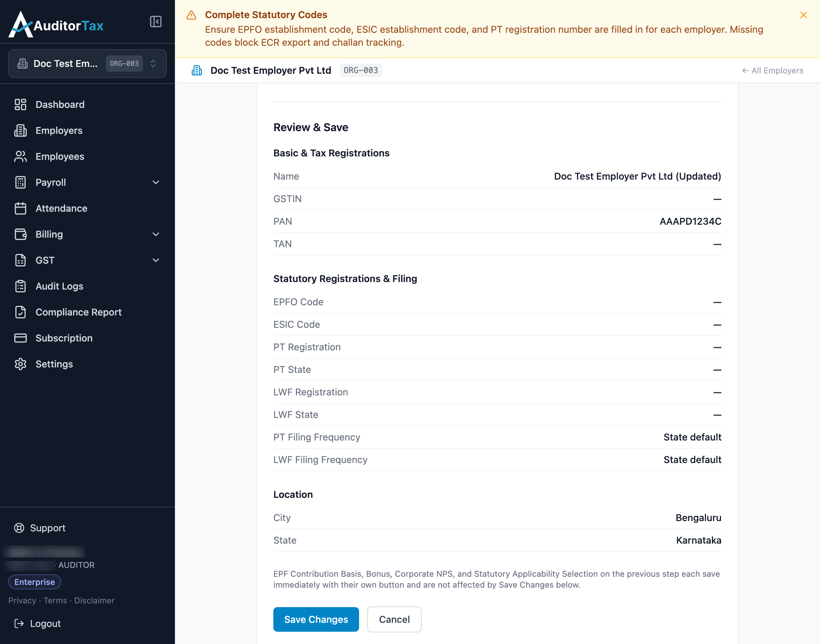The width and height of the screenshot is (820, 644).
Task: Open the Doc Test Em... organization switcher
Action: (x=87, y=64)
